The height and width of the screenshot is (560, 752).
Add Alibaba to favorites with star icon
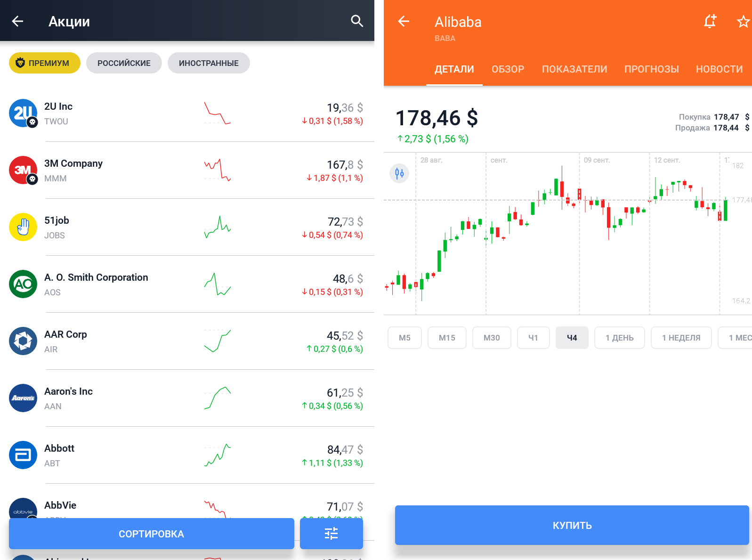click(743, 22)
